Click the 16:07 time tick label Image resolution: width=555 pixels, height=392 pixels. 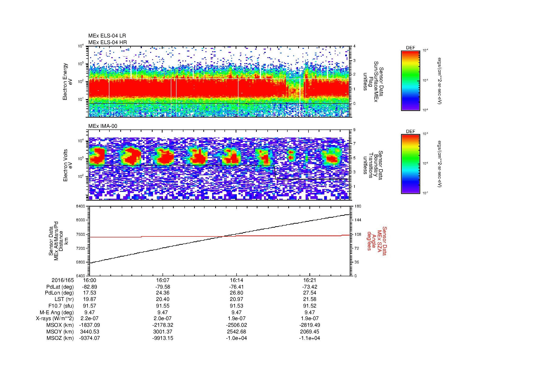tap(163, 280)
